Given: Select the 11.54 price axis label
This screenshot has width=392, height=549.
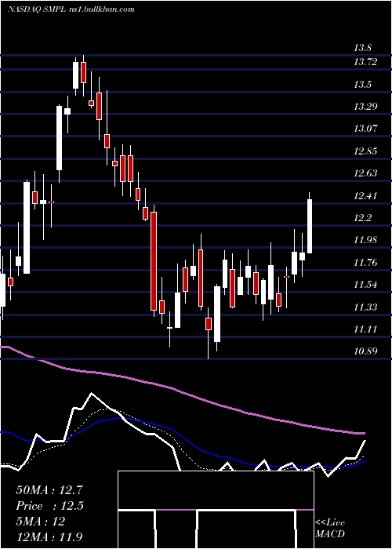Looking at the screenshot, I should [x=366, y=284].
